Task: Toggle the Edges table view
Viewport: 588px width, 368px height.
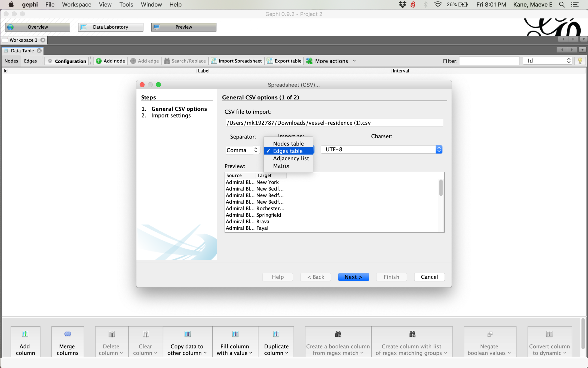Action: point(30,61)
